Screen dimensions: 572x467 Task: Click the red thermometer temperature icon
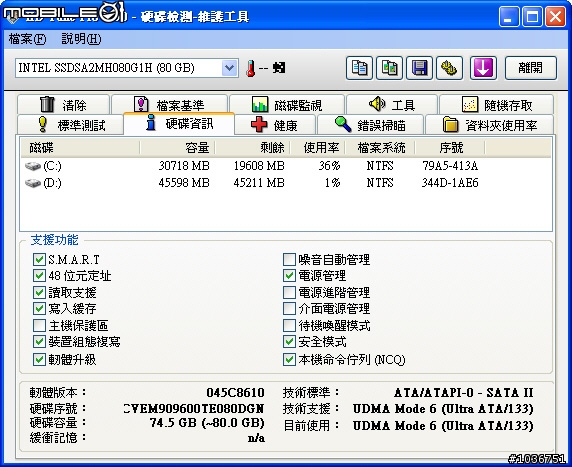click(x=251, y=68)
